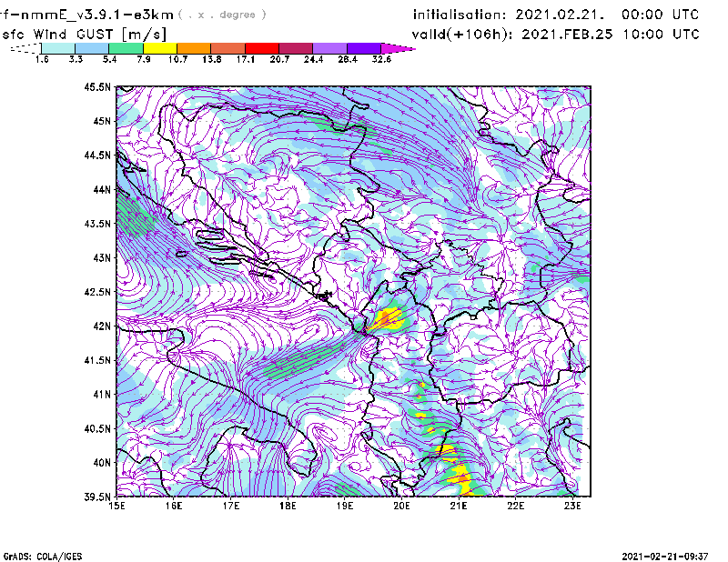Click the 'sfc Wind GUST [m/s]' title
Image resolution: width=728 pixels, height=562 pixels.
click(x=84, y=35)
